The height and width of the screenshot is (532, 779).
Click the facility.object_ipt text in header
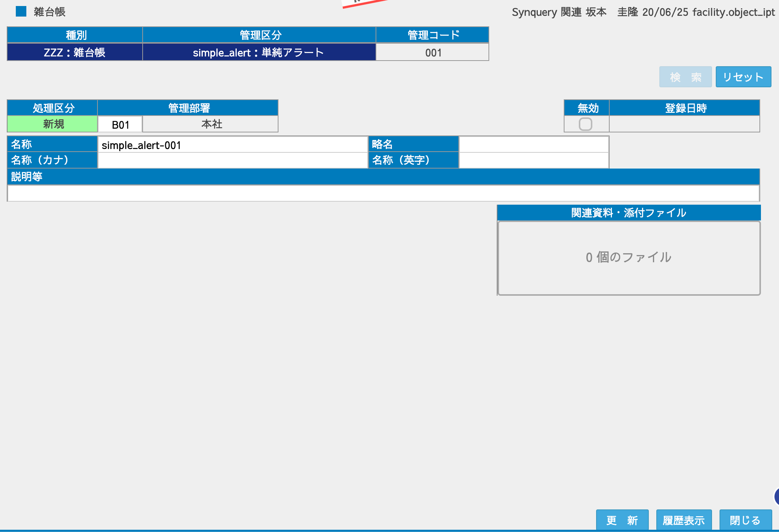(x=733, y=12)
